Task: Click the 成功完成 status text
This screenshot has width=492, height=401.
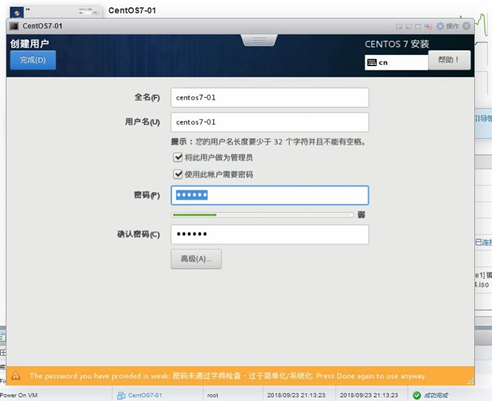Action: [x=436, y=395]
